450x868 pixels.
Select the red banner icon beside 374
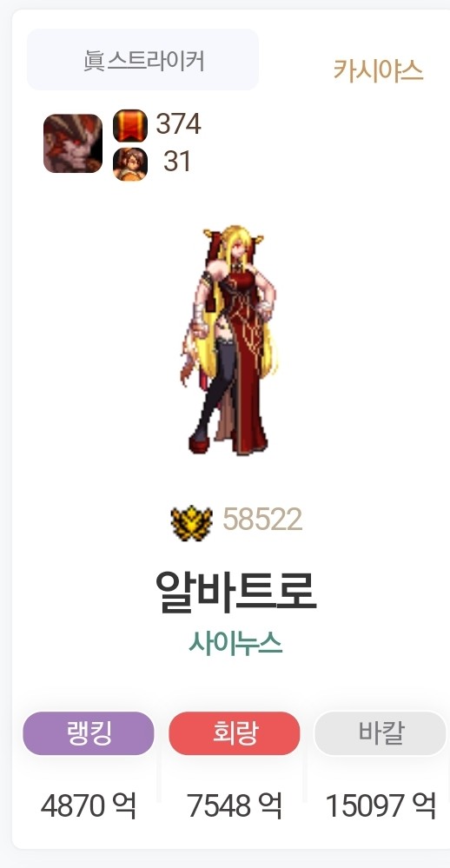coord(130,126)
